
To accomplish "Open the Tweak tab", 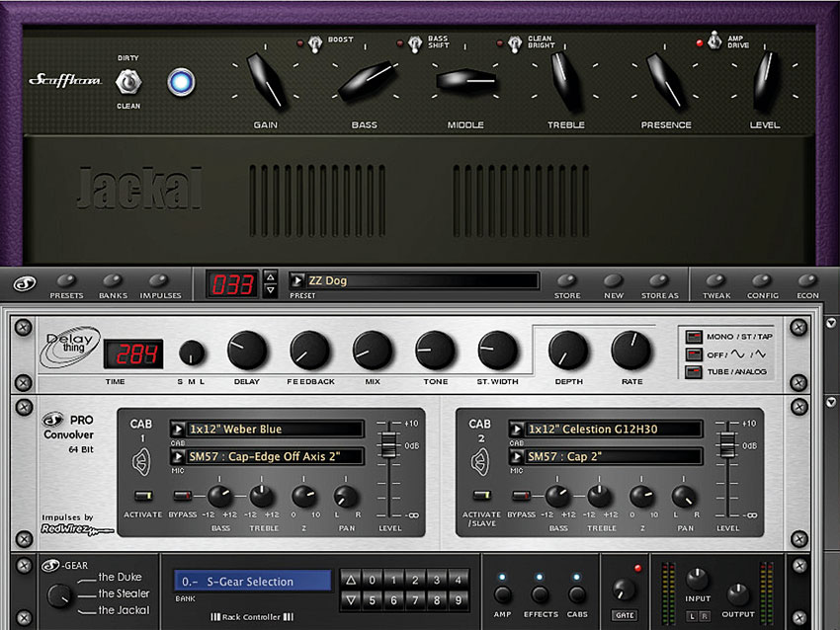I will tap(715, 281).
